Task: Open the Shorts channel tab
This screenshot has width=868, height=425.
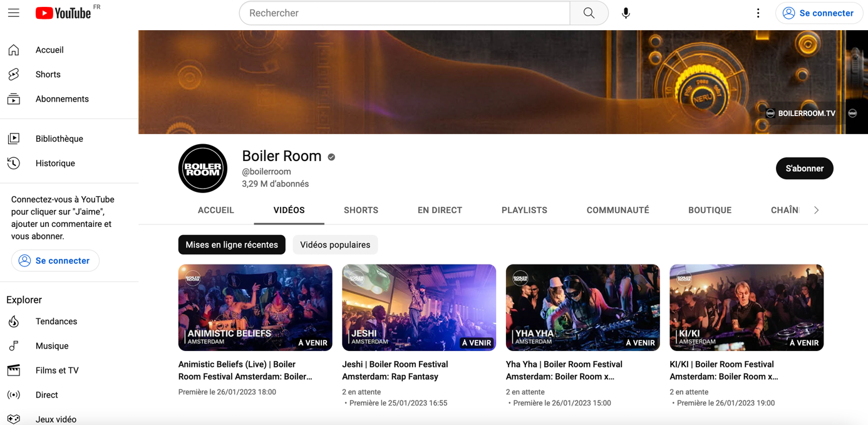Action: point(361,210)
